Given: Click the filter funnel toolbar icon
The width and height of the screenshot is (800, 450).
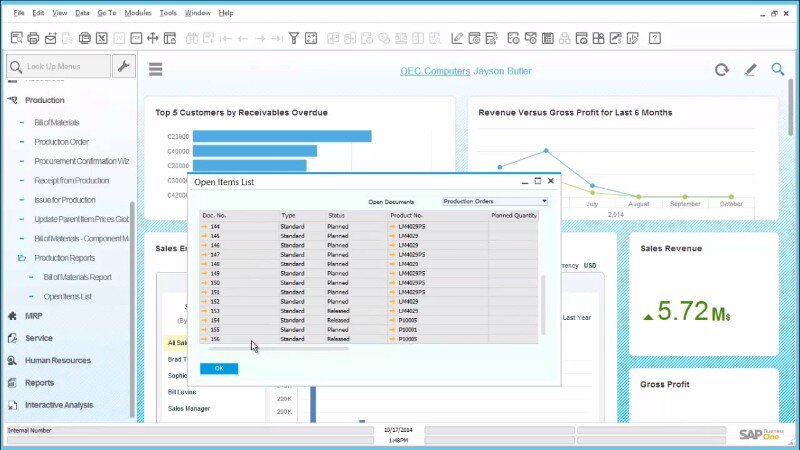Looking at the screenshot, I should coord(290,38).
